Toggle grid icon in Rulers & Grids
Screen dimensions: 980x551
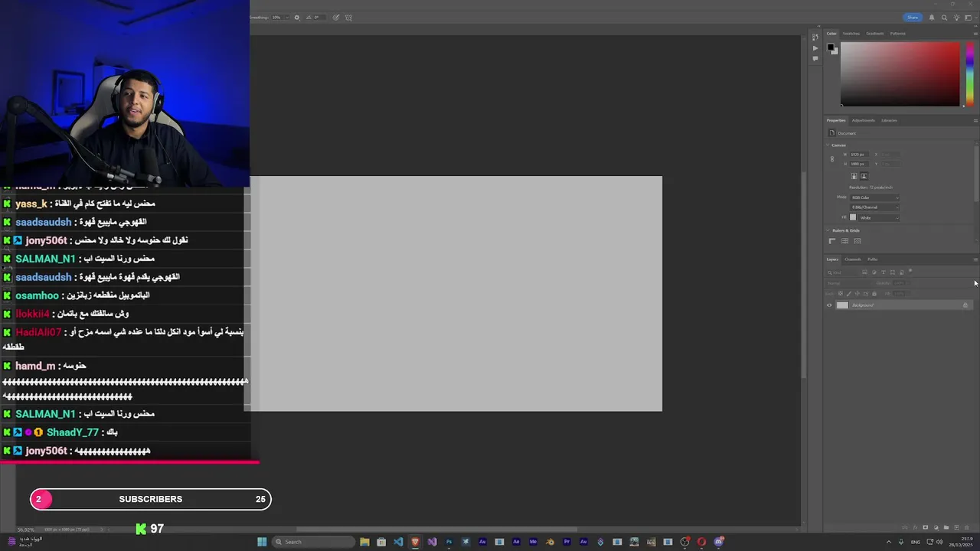point(845,241)
